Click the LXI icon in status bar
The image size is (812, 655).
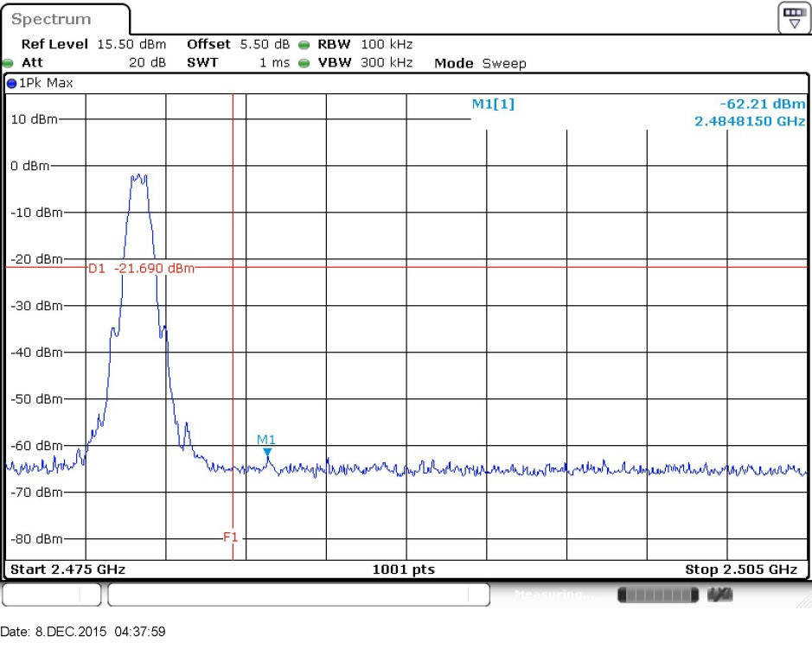tap(719, 595)
